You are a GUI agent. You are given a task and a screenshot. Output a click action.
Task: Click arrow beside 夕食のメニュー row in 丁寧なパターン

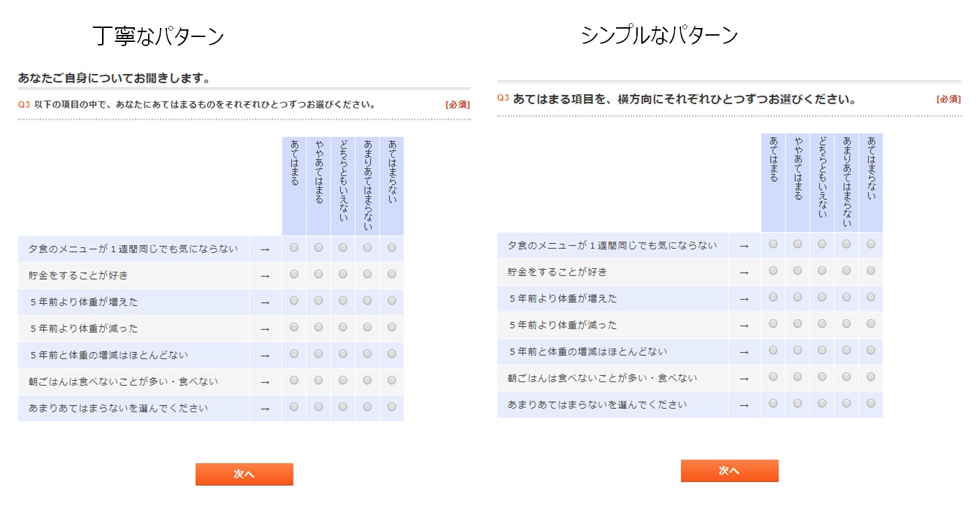pyautogui.click(x=265, y=249)
